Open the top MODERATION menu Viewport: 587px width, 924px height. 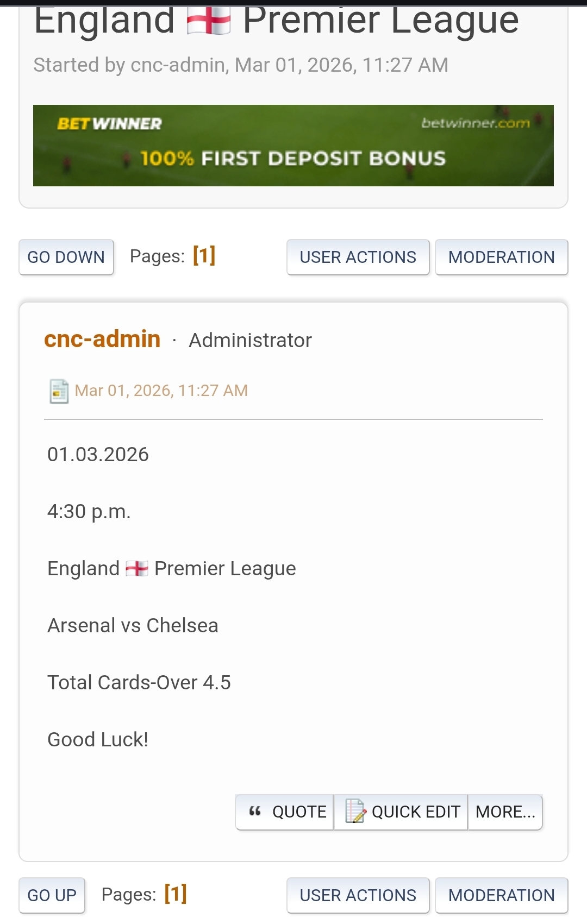point(501,257)
